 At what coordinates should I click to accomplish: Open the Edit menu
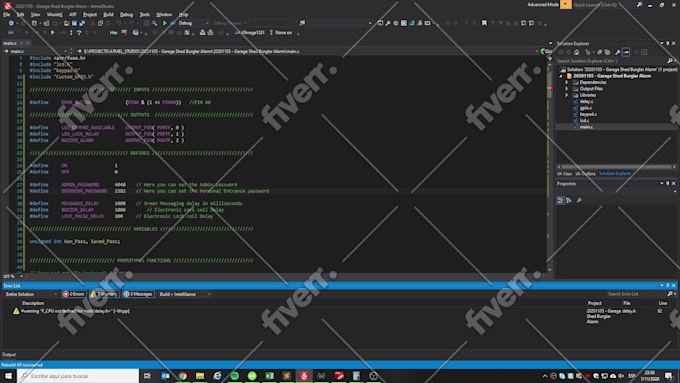click(20, 14)
